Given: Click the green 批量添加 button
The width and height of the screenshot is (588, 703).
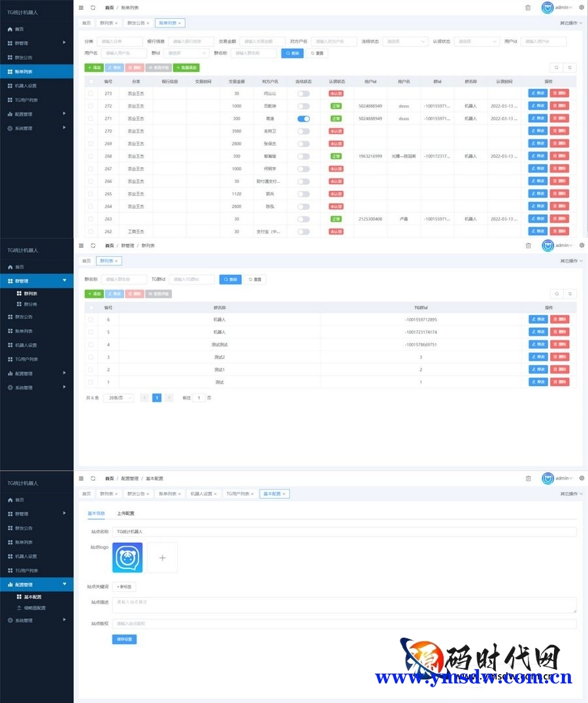Looking at the screenshot, I should (186, 67).
